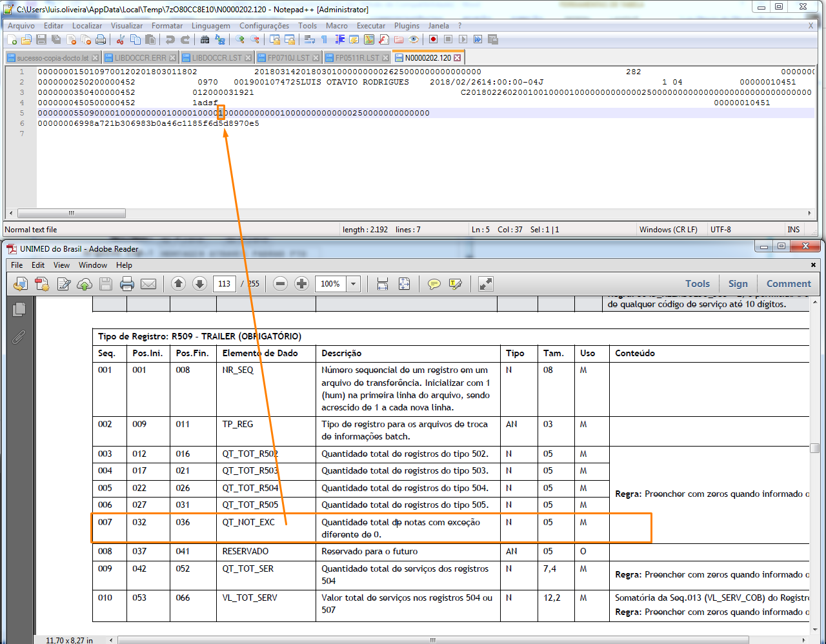This screenshot has height=644, width=826.
Task: Click the Paste icon in Notepad++
Action: point(150,39)
